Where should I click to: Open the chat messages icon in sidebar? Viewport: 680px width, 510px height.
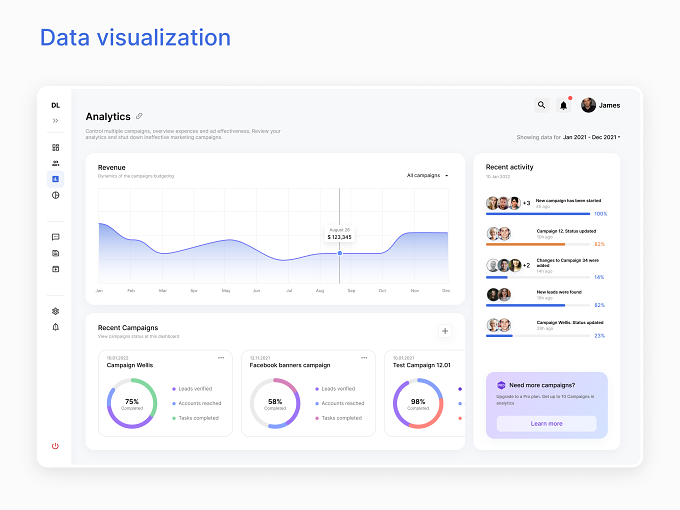pyautogui.click(x=56, y=237)
